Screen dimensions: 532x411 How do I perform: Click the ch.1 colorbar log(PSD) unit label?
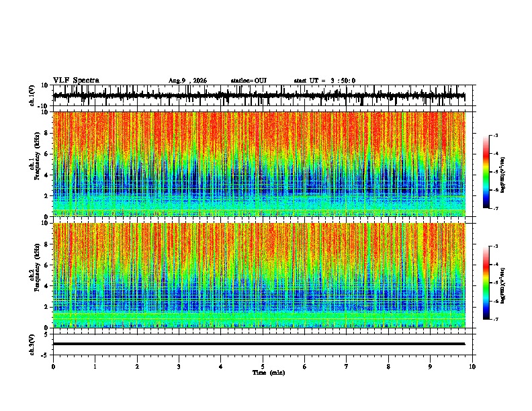tap(503, 175)
